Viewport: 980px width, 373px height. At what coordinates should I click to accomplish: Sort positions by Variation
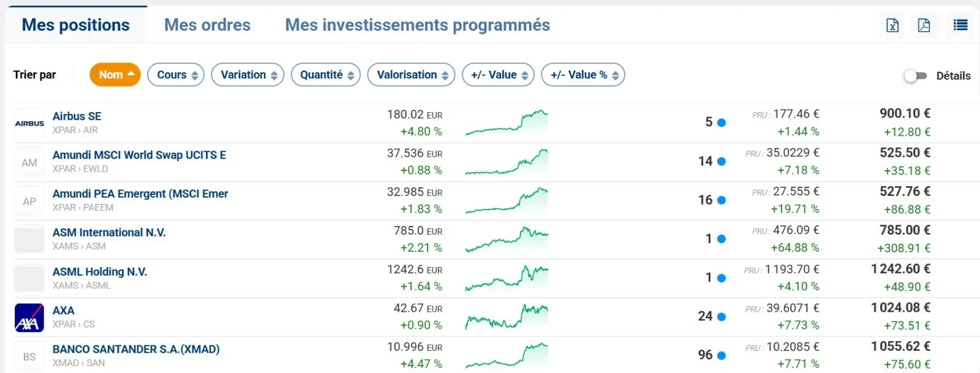(248, 75)
